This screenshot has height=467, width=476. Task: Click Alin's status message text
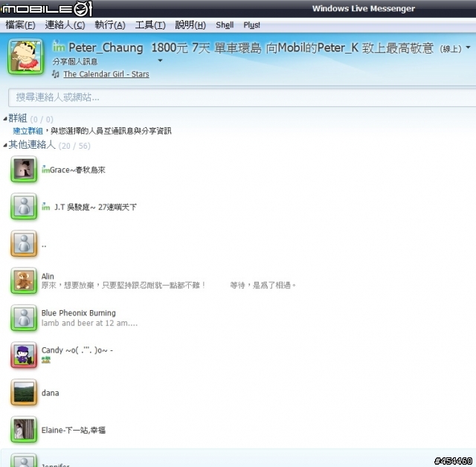tap(169, 286)
